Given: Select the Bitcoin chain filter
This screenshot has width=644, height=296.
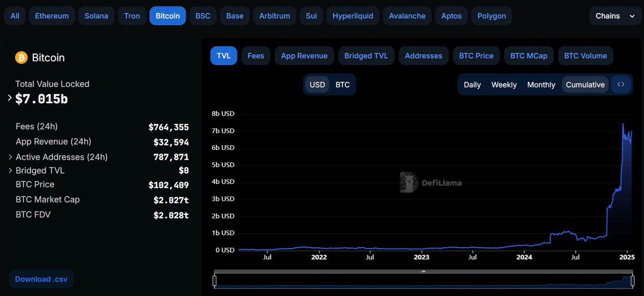Looking at the screenshot, I should tap(168, 16).
